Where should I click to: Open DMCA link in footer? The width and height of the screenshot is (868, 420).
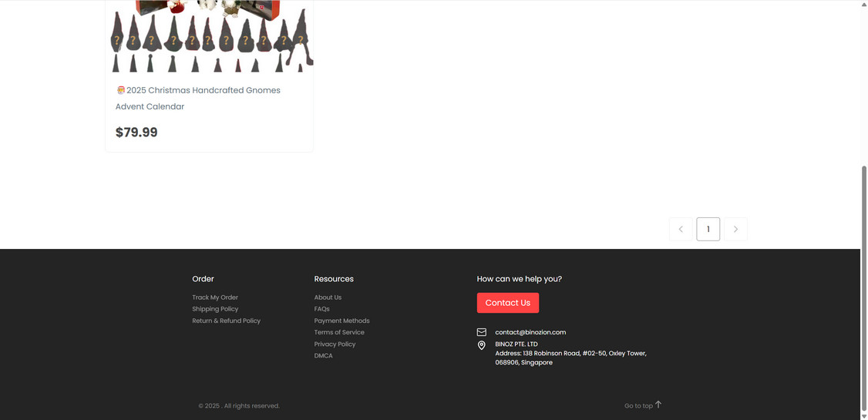pos(323,356)
